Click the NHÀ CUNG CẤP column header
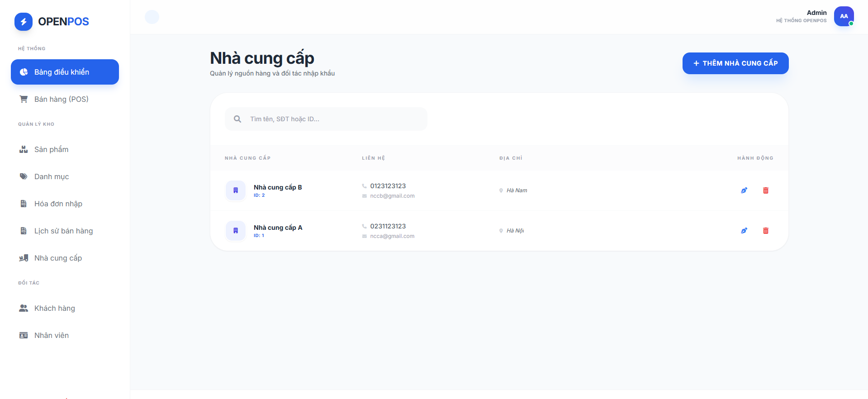Image resolution: width=868 pixels, height=399 pixels. point(248,158)
